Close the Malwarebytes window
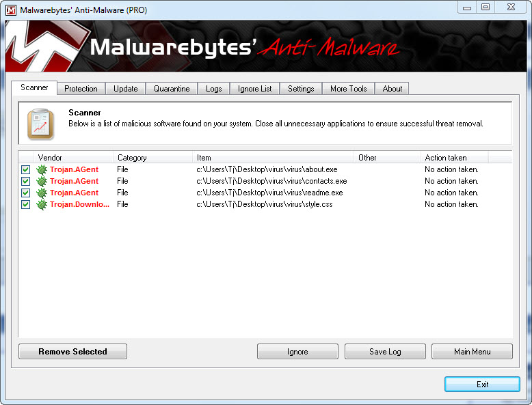This screenshot has width=532, height=405. click(x=511, y=8)
